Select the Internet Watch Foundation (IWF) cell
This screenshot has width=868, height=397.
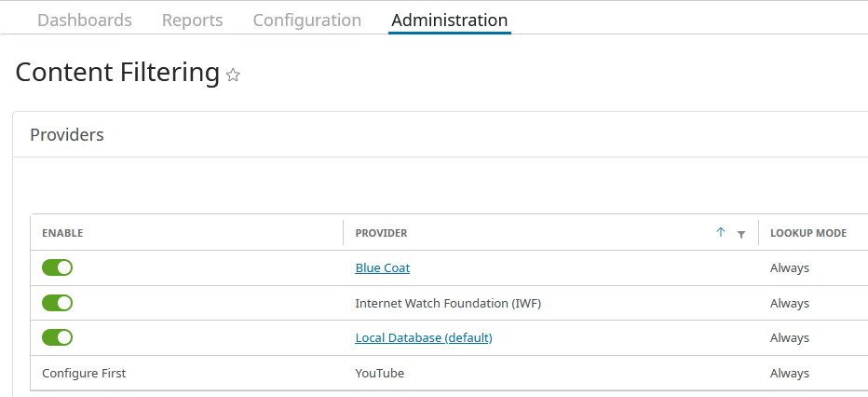tap(448, 303)
